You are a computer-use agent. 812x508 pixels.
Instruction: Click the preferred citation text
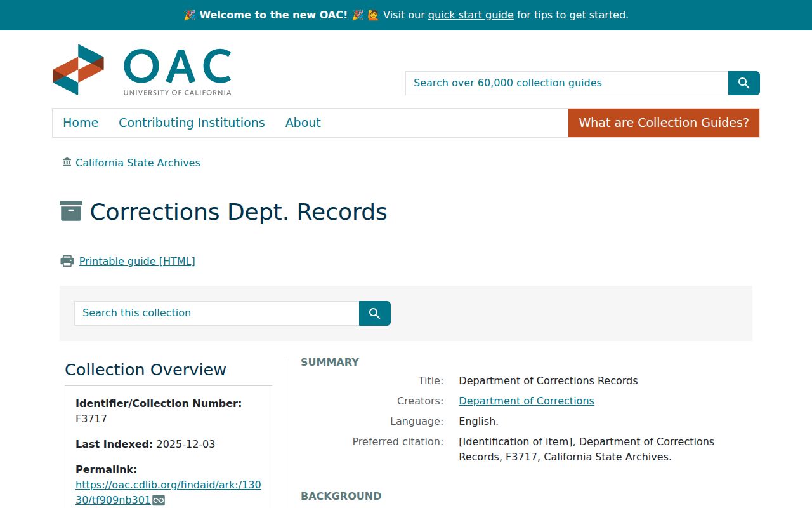[587, 449]
